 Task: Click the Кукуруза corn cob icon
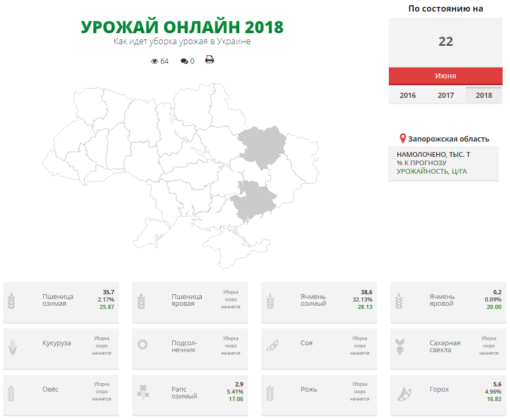[12, 347]
